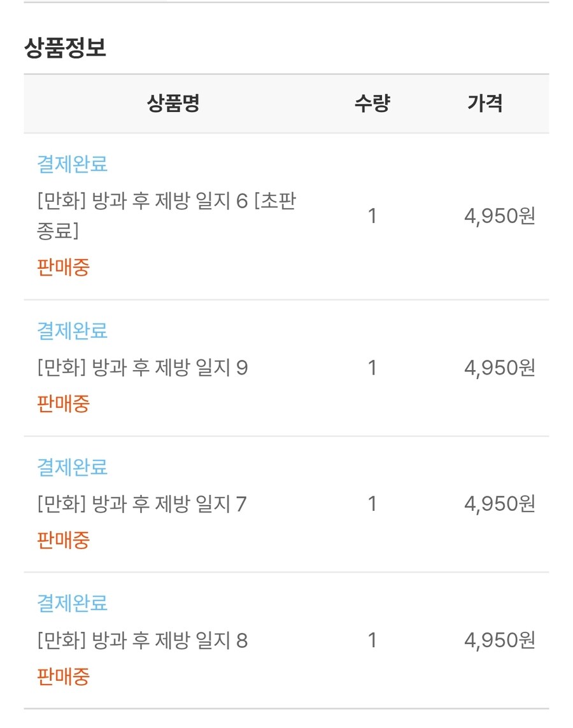Screen dimensions: 573x728
Task: Click 판매중 label under 일지 9
Action: (64, 403)
